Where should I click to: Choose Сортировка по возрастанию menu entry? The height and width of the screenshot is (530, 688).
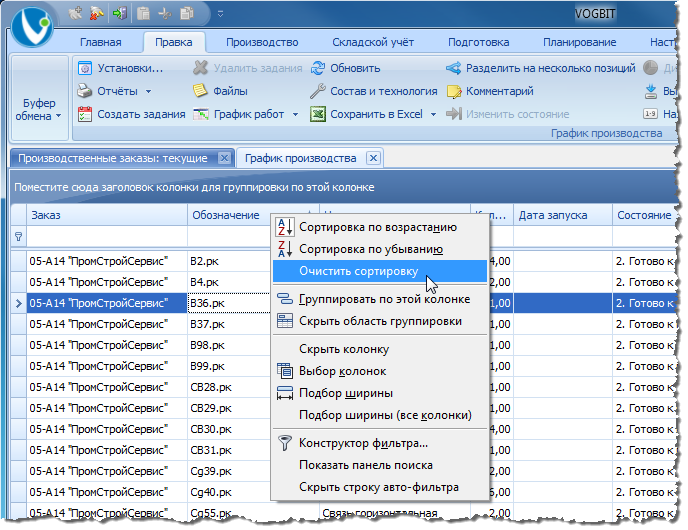pos(380,227)
